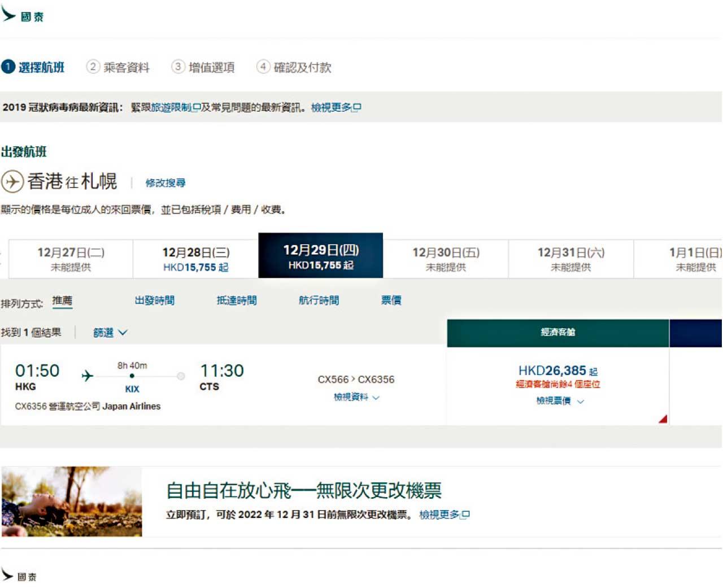Click the Cathay Pacific logo in the footer

click(19, 575)
